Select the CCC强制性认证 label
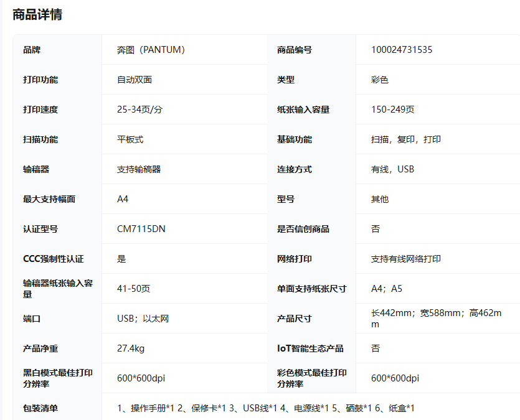The image size is (520, 420). [54, 258]
